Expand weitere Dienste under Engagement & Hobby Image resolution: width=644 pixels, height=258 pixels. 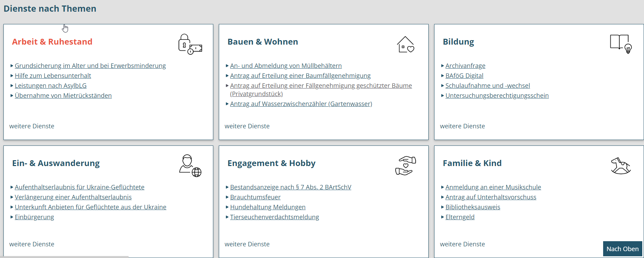247,244
